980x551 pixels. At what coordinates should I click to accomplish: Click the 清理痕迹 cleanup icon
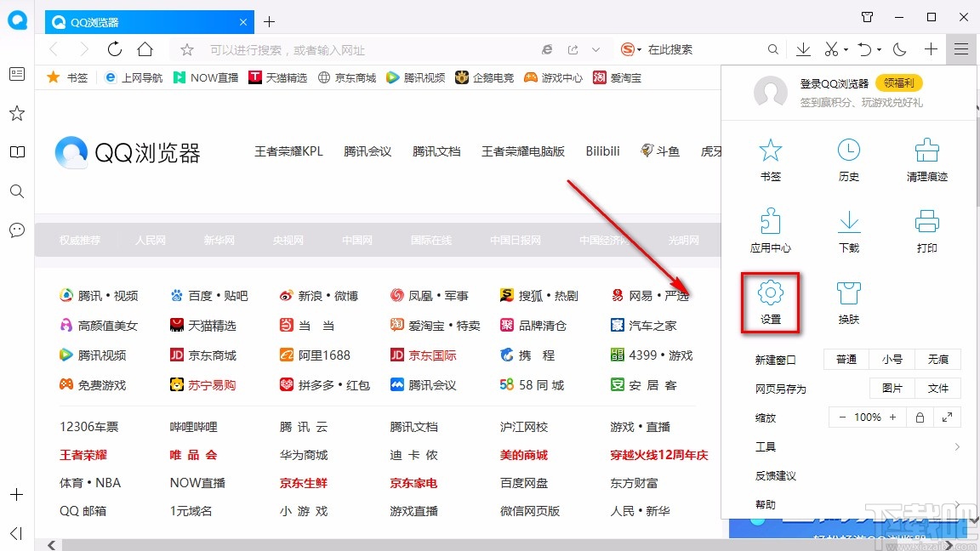point(926,157)
